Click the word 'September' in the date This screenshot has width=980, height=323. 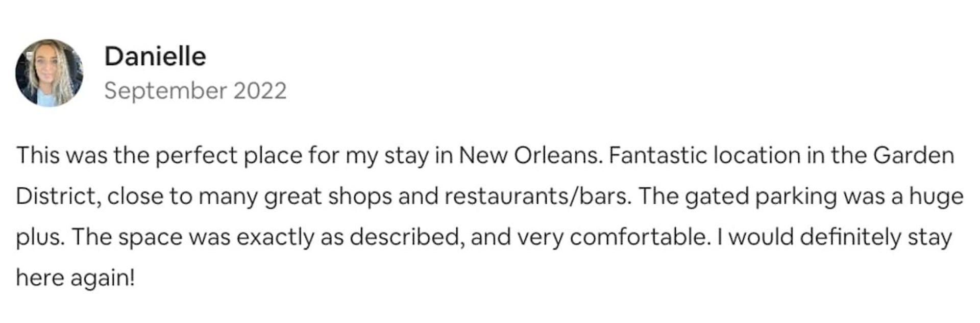pos(166,91)
